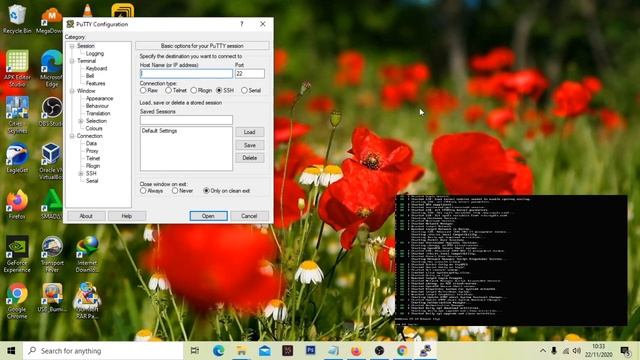The height and width of the screenshot is (360, 640).
Task: Open Task View in the taskbar
Action: 195,351
